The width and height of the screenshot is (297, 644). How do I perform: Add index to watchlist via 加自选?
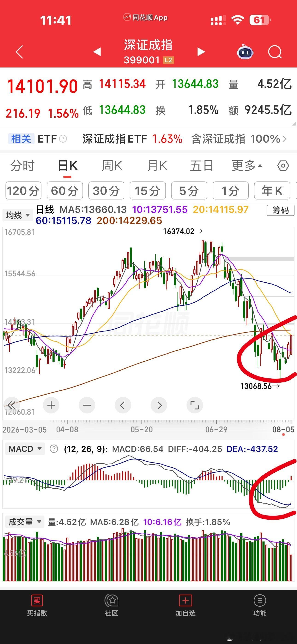click(x=185, y=606)
